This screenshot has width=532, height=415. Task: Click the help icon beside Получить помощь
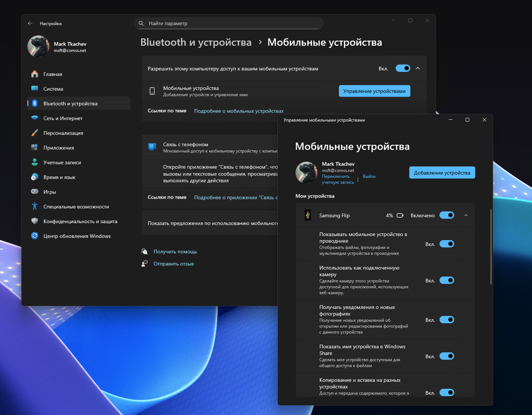[x=144, y=251]
